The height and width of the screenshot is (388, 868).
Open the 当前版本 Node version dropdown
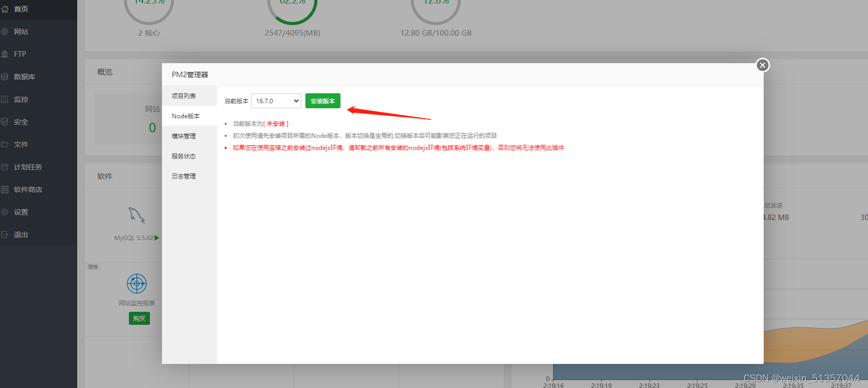tap(276, 101)
